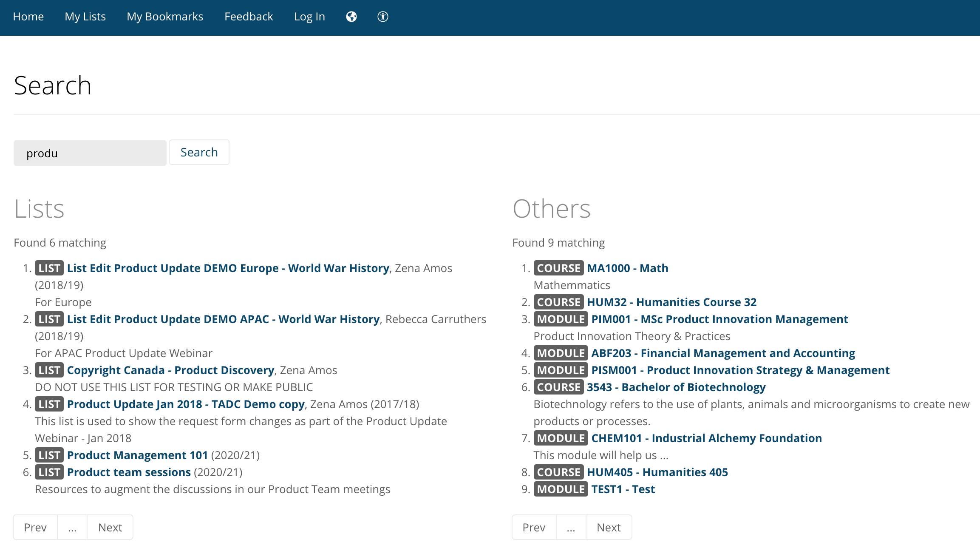Open Product Management 101 list
Screen dimensions: 980x545
pyautogui.click(x=138, y=455)
